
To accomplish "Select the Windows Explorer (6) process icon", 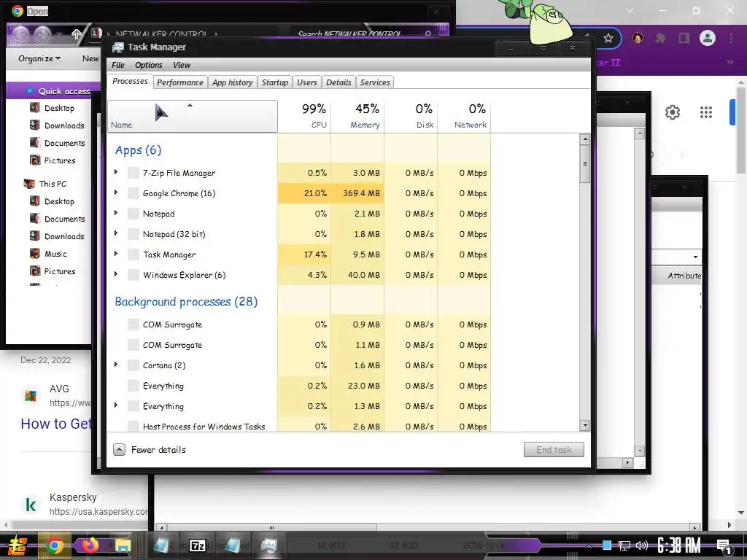I will coord(133,275).
